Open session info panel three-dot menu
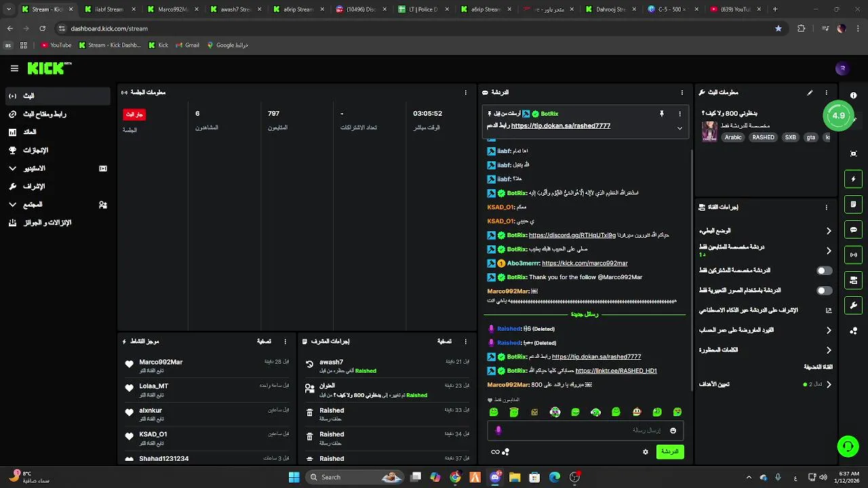 (465, 93)
